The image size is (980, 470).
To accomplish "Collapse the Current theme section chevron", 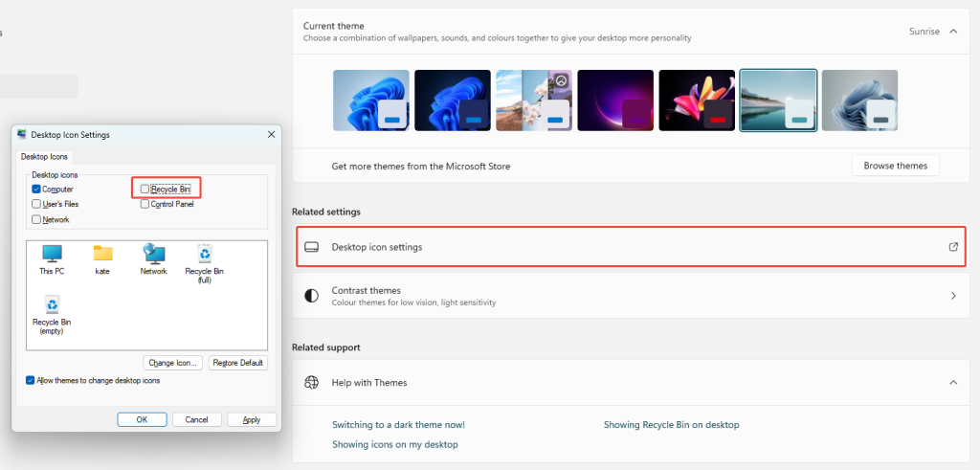I will (x=953, y=32).
